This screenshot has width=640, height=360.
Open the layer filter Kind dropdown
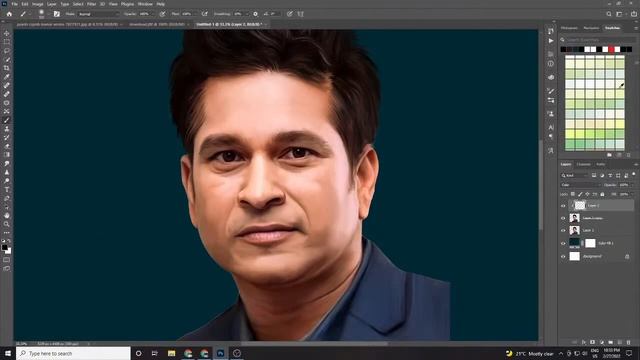[574, 176]
